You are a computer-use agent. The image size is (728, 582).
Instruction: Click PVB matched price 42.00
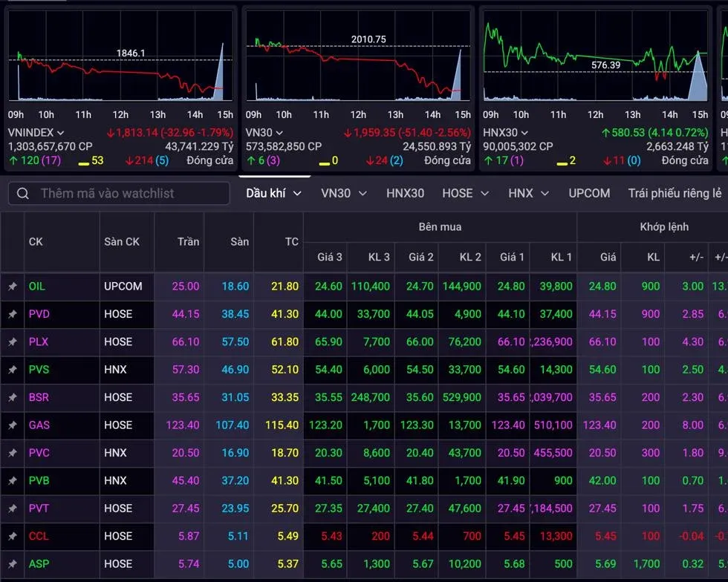pyautogui.click(x=602, y=481)
